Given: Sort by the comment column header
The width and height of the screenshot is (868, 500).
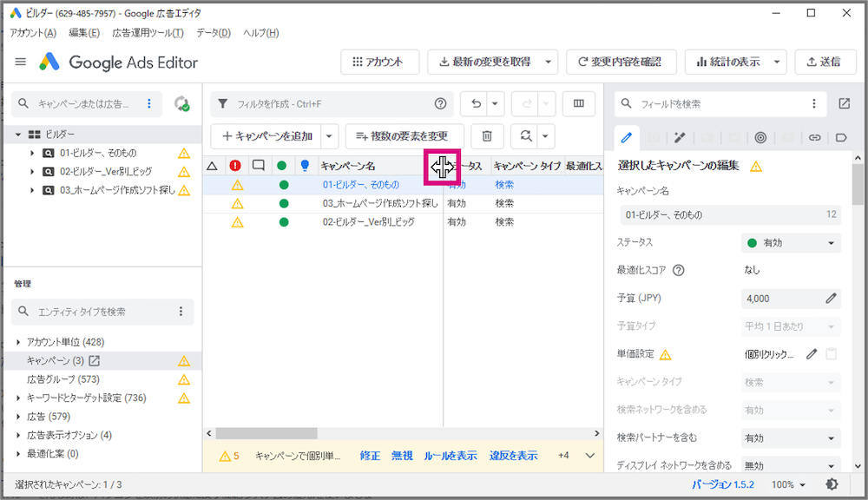Looking at the screenshot, I should coord(259,165).
